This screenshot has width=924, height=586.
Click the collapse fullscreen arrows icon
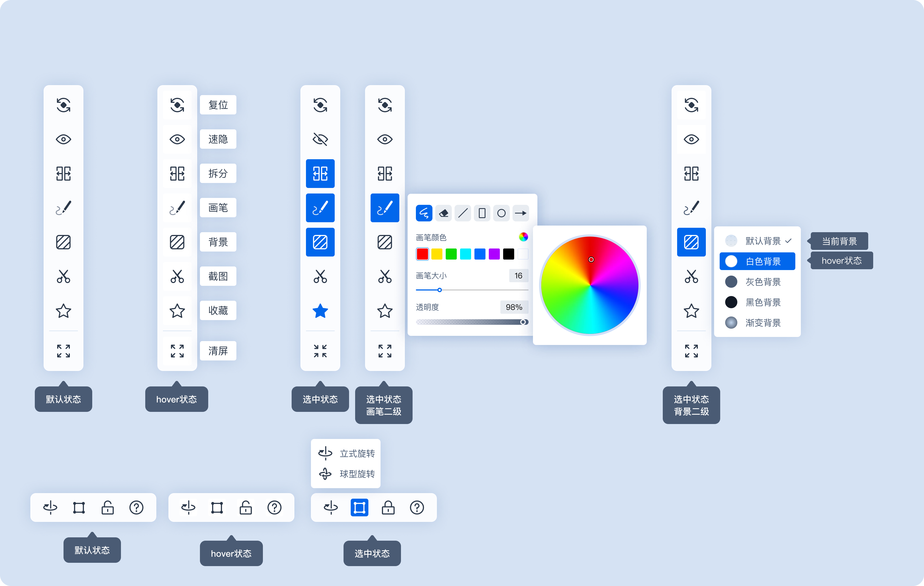[320, 350]
